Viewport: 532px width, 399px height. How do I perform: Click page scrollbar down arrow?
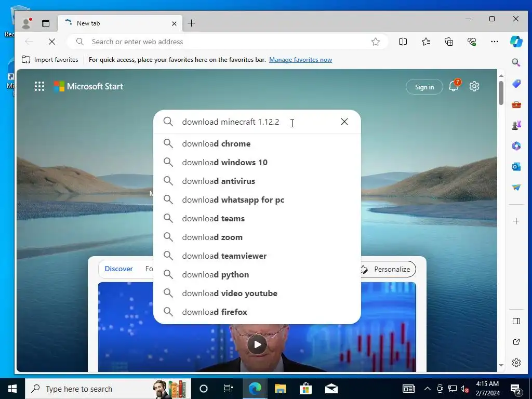pyautogui.click(x=501, y=365)
